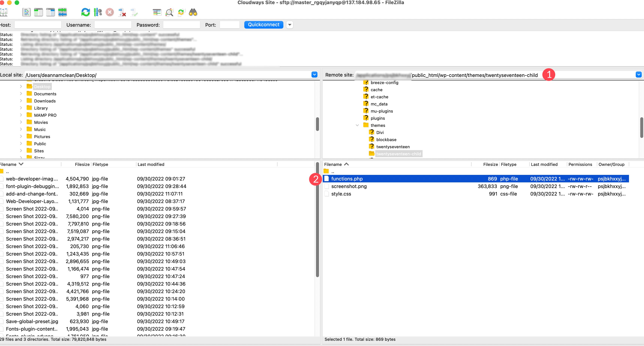This screenshot has height=346, width=644.
Task: Click the local site path dropdown
Action: pos(315,75)
